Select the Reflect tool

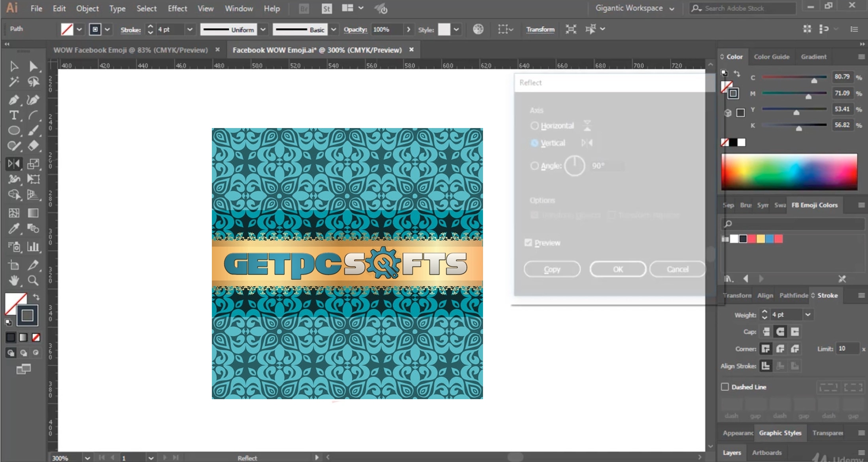pyautogui.click(x=14, y=164)
